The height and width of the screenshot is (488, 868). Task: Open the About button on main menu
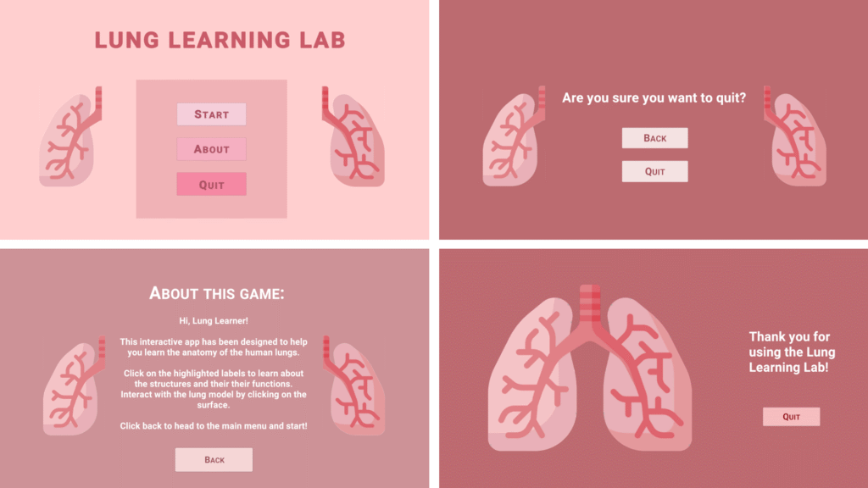click(211, 149)
